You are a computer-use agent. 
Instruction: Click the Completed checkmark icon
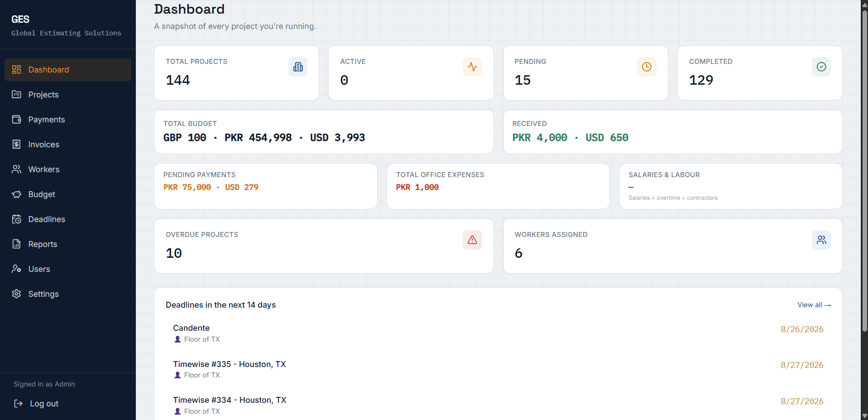pyautogui.click(x=821, y=67)
